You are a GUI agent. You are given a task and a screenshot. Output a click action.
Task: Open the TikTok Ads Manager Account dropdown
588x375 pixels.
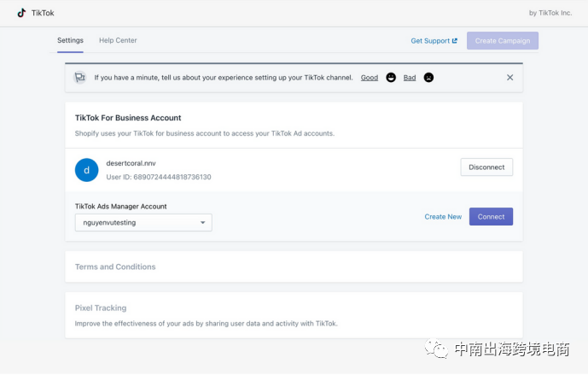pyautogui.click(x=143, y=222)
